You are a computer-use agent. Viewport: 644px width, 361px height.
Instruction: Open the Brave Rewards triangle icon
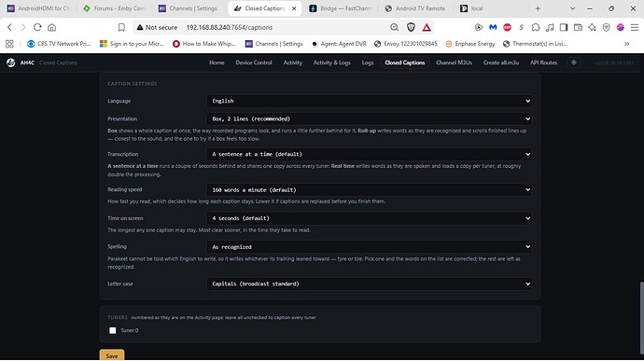point(427,27)
